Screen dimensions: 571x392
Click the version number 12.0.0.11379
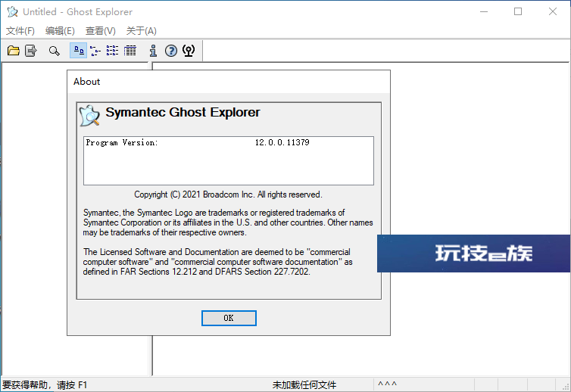[x=282, y=142]
